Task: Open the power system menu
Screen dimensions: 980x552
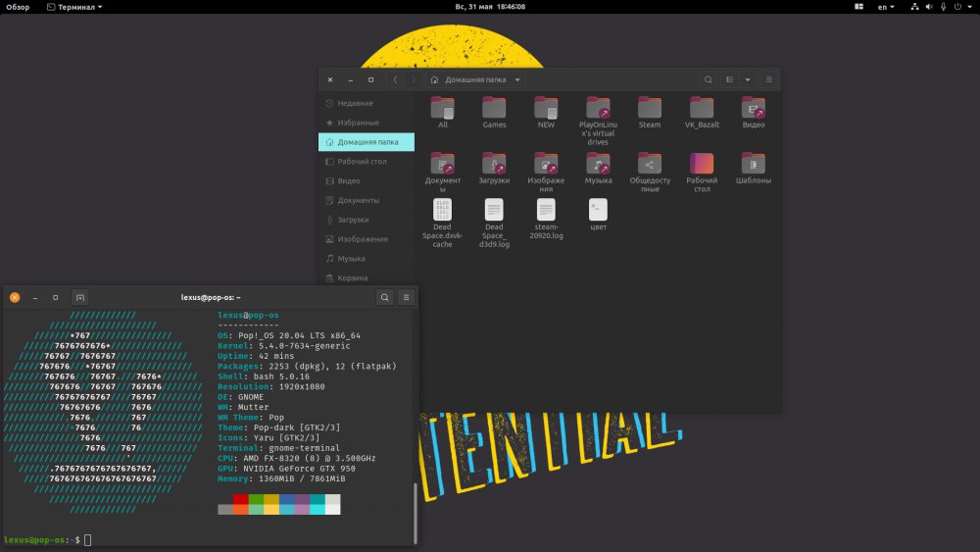Action: [x=962, y=7]
